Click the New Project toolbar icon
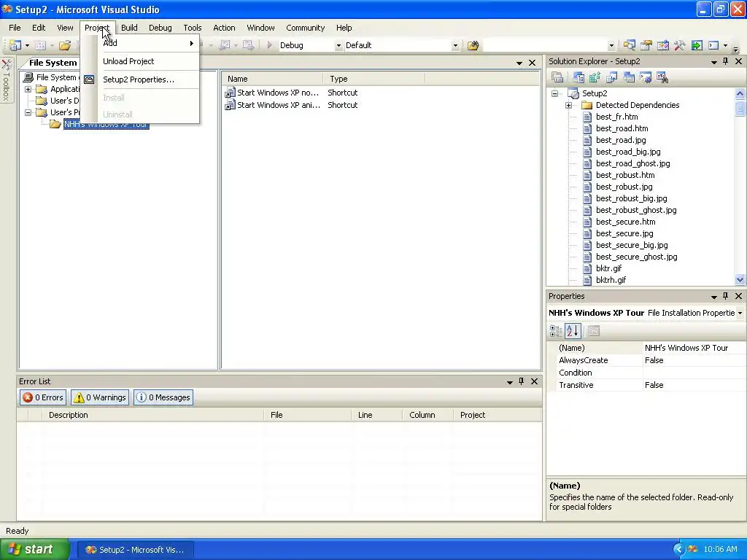This screenshot has height=560, width=747. pos(15,45)
